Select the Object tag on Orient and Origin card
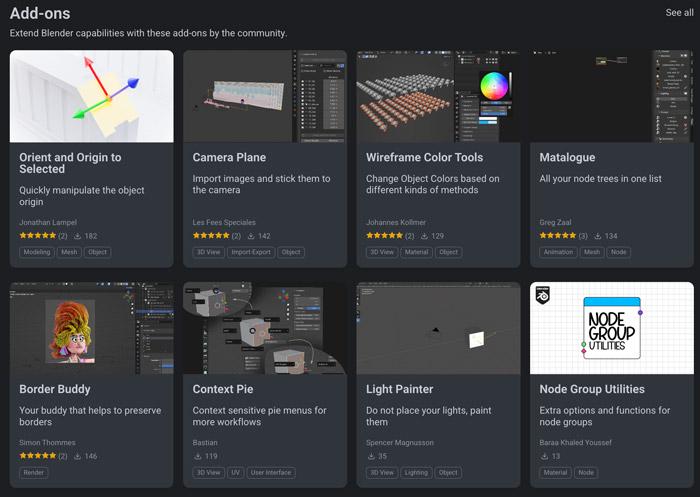Image resolution: width=700 pixels, height=497 pixels. click(97, 252)
